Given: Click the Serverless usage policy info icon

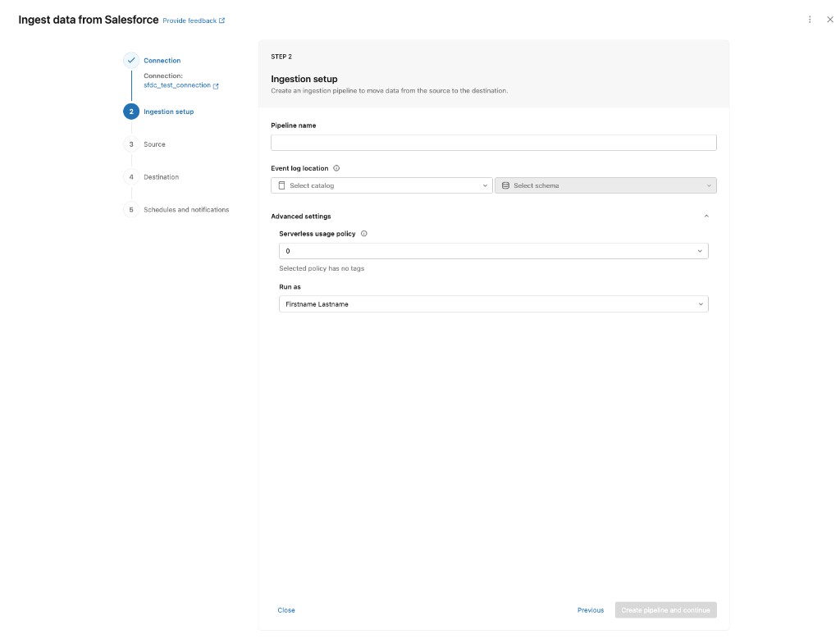Looking at the screenshot, I should coord(364,234).
